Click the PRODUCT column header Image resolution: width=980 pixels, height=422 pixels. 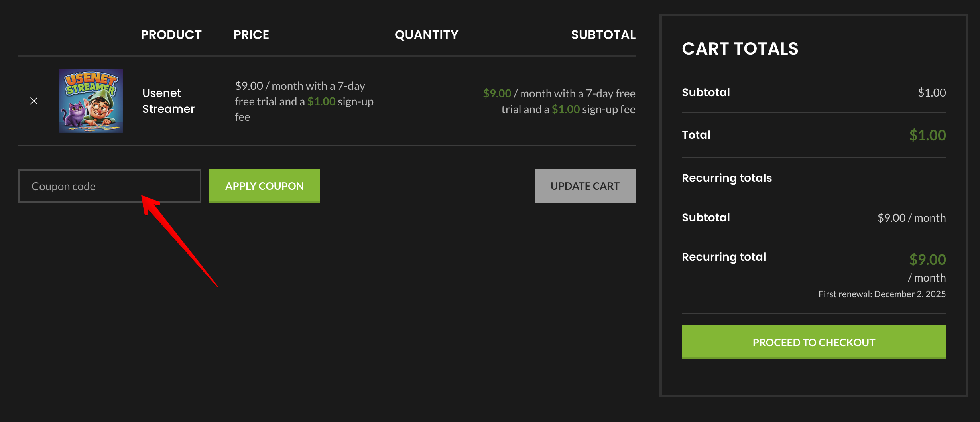point(171,35)
